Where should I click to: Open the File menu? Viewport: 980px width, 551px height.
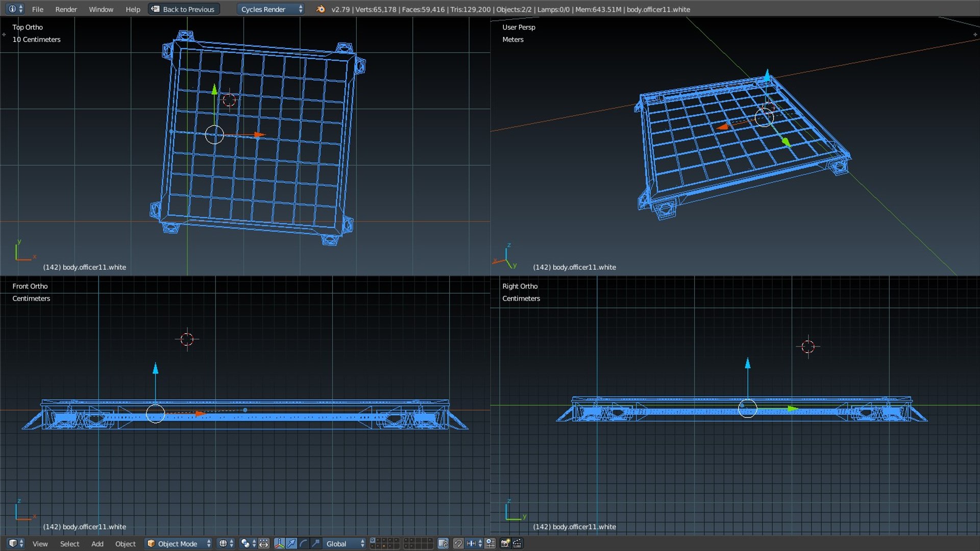(x=37, y=9)
